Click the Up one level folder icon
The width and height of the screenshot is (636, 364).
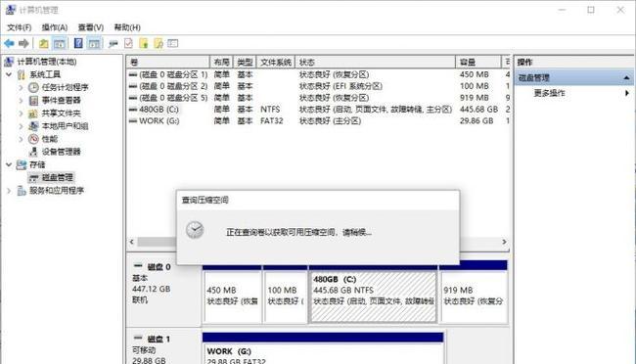(43, 43)
